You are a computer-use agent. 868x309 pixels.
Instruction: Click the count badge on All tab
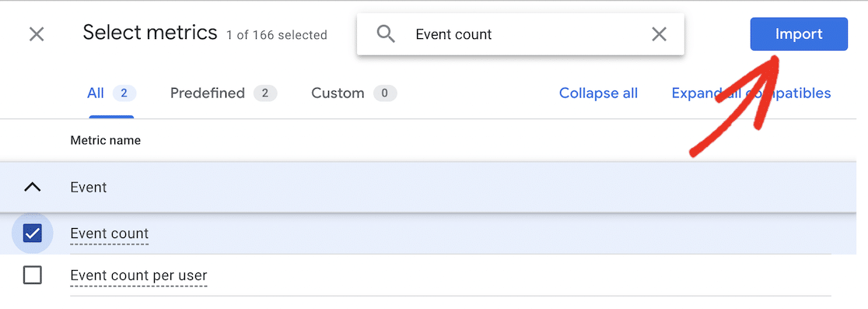click(x=124, y=93)
